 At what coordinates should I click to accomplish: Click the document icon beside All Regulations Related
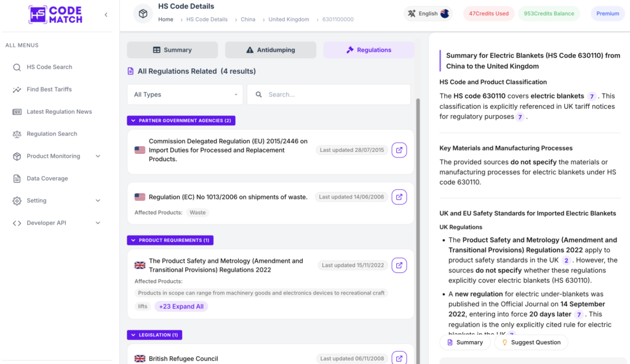(x=130, y=71)
